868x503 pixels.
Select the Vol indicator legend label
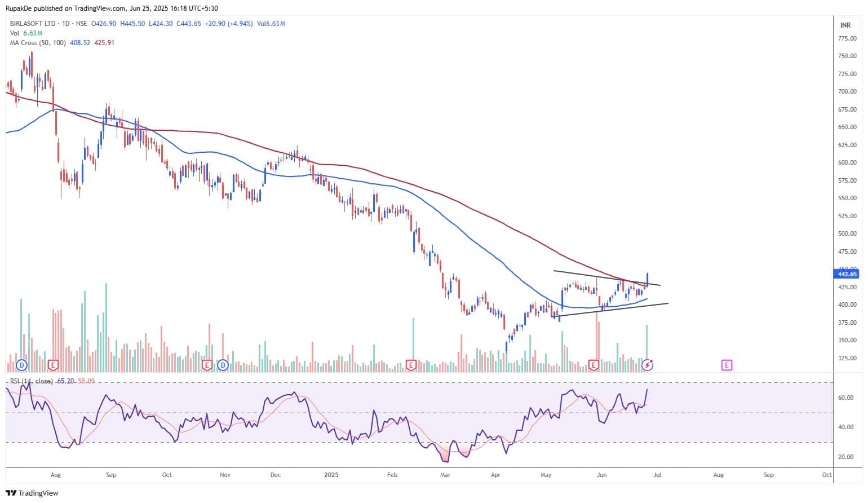[x=15, y=33]
